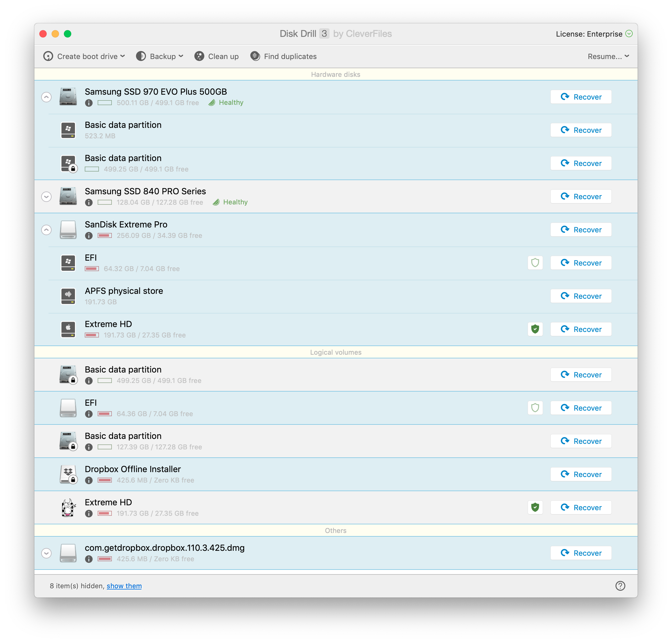Open help question mark icon

pyautogui.click(x=620, y=586)
